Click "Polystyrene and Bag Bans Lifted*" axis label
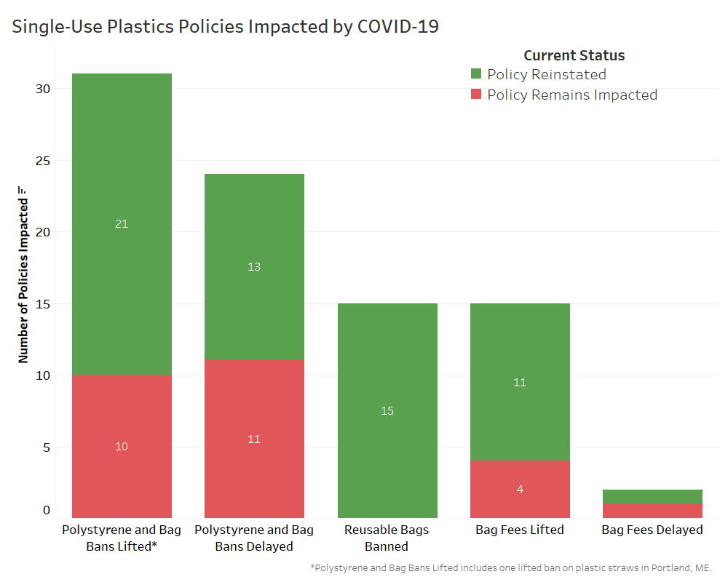728x582 pixels. 122,538
